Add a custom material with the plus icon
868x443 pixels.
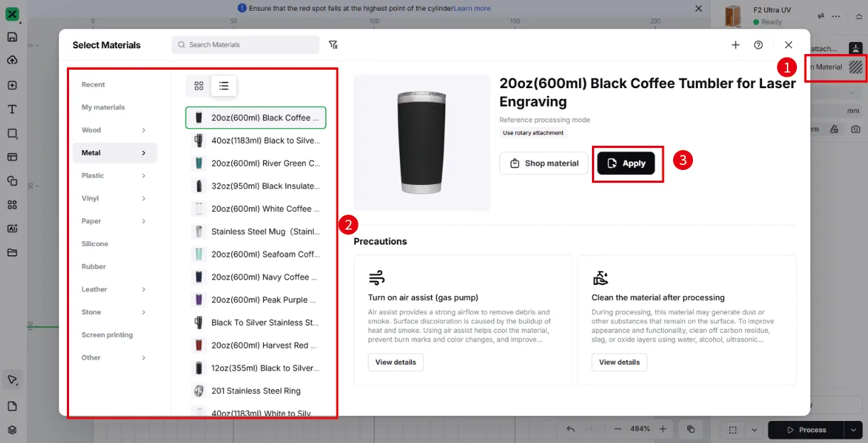(736, 45)
